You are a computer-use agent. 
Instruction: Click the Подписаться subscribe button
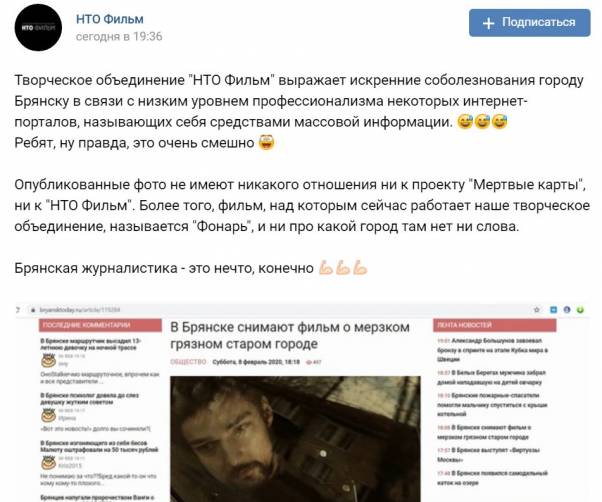click(x=529, y=23)
